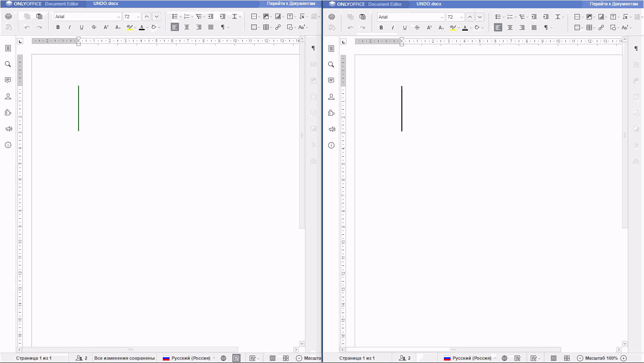This screenshot has height=363, width=644.
Task: Increase font size in left window
Action: [147, 17]
